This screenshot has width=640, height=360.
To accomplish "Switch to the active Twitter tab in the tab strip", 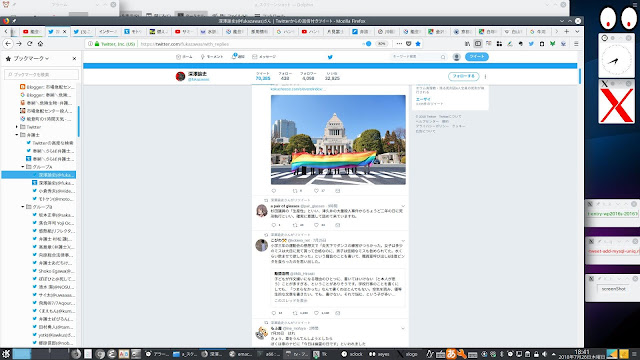I will 57,31.
